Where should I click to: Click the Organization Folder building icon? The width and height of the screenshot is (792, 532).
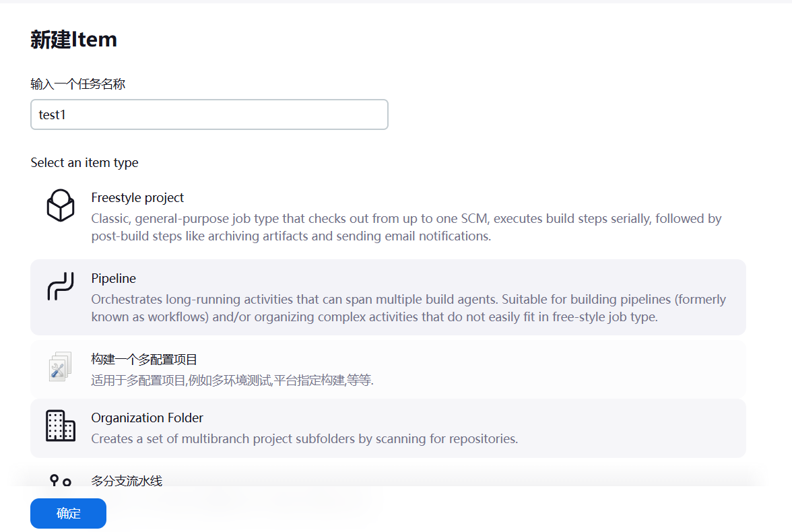[x=61, y=426]
